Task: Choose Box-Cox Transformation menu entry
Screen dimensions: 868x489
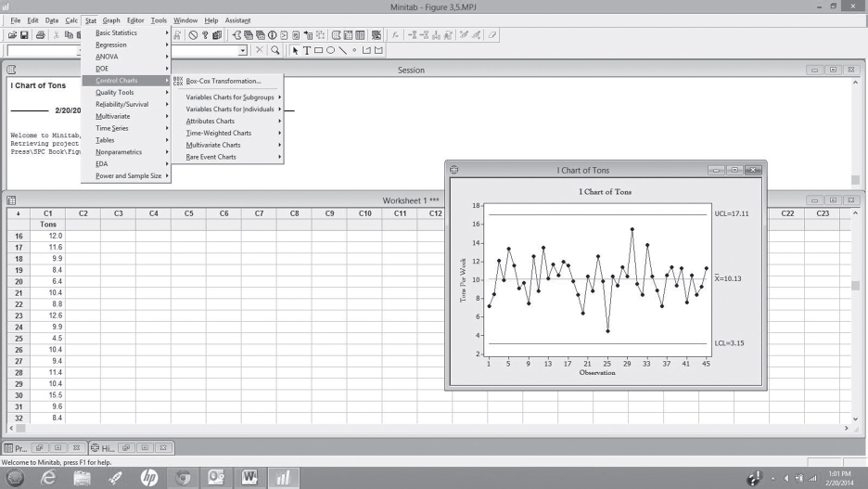Action: pyautogui.click(x=223, y=81)
